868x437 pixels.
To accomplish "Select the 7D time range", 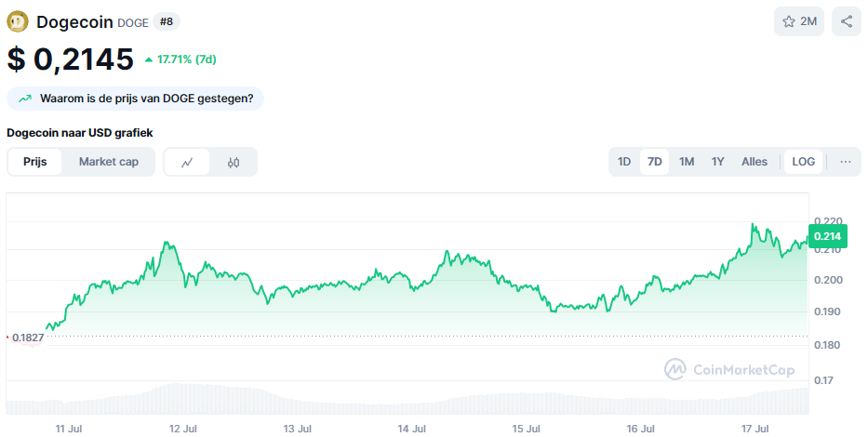I will [654, 162].
